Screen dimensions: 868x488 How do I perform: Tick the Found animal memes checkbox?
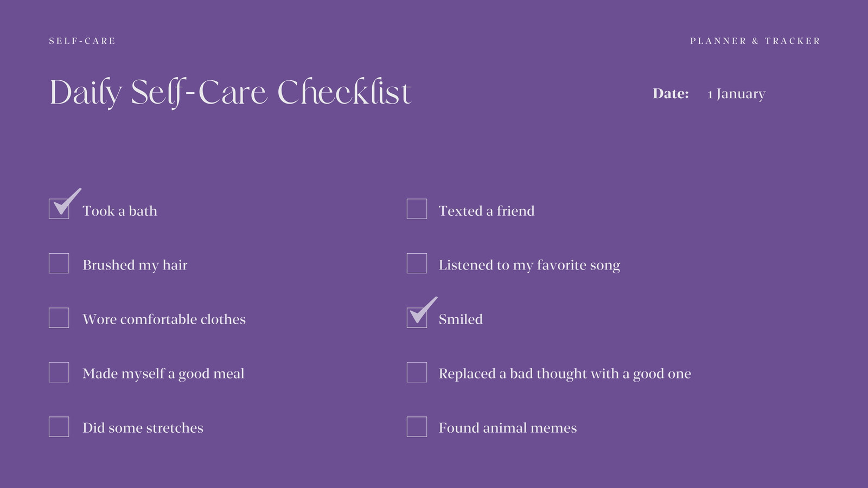tap(417, 426)
